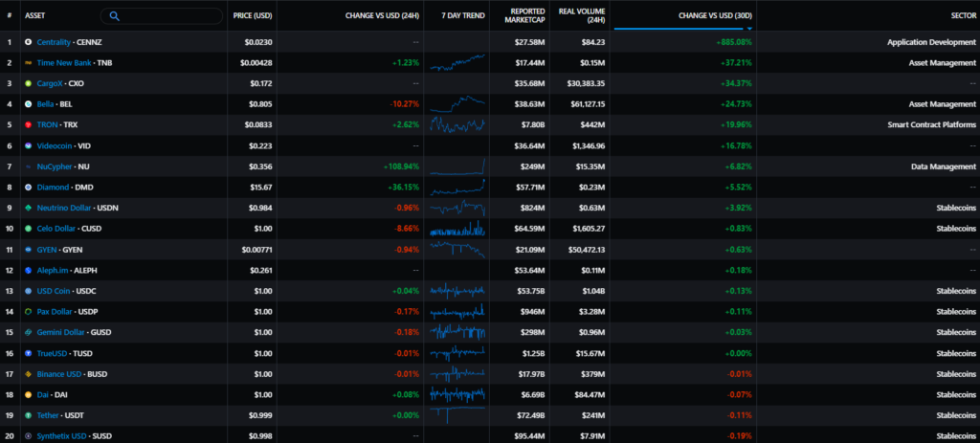Click the Tether green coin icon

29,415
